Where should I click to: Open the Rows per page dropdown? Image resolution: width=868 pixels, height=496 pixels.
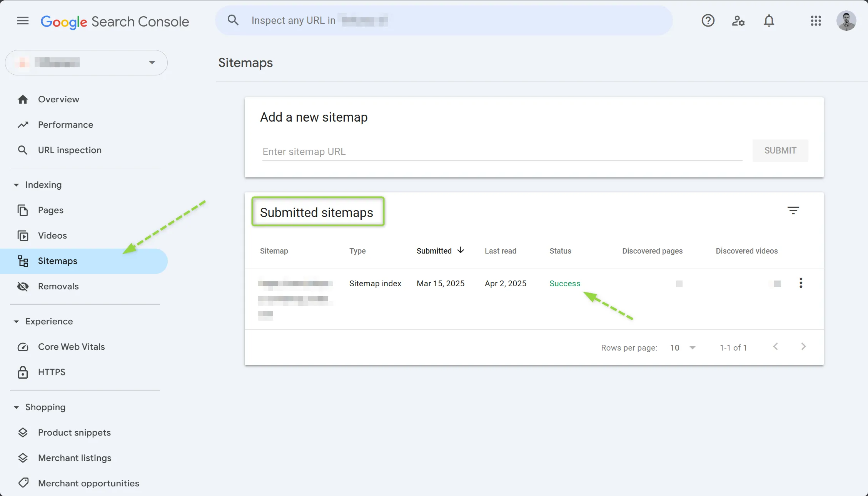(683, 348)
